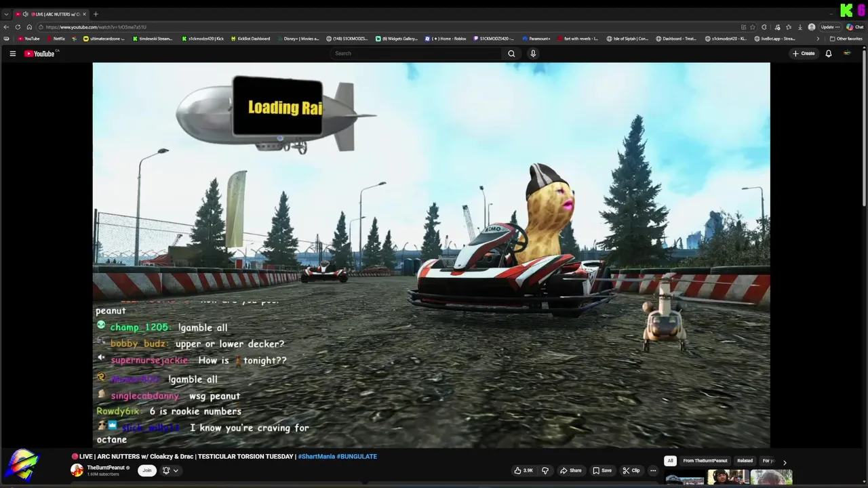The image size is (868, 488).
Task: Open YouTube notifications bell
Action: tap(828, 54)
